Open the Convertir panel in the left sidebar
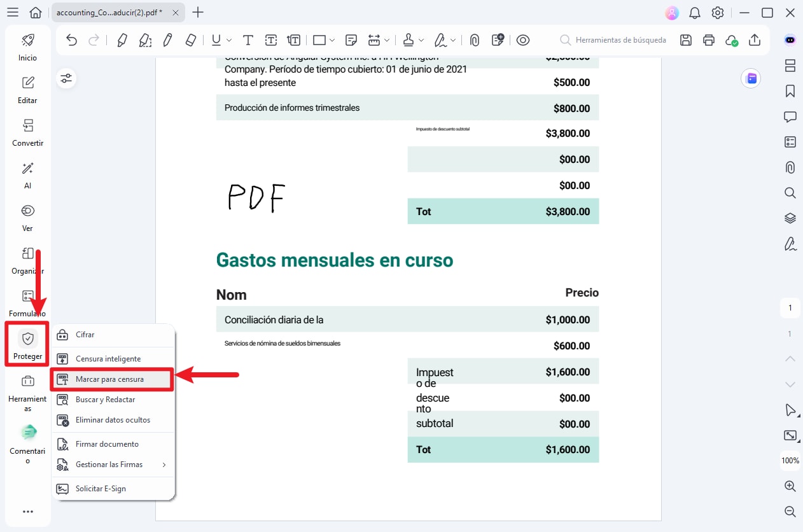 click(27, 132)
